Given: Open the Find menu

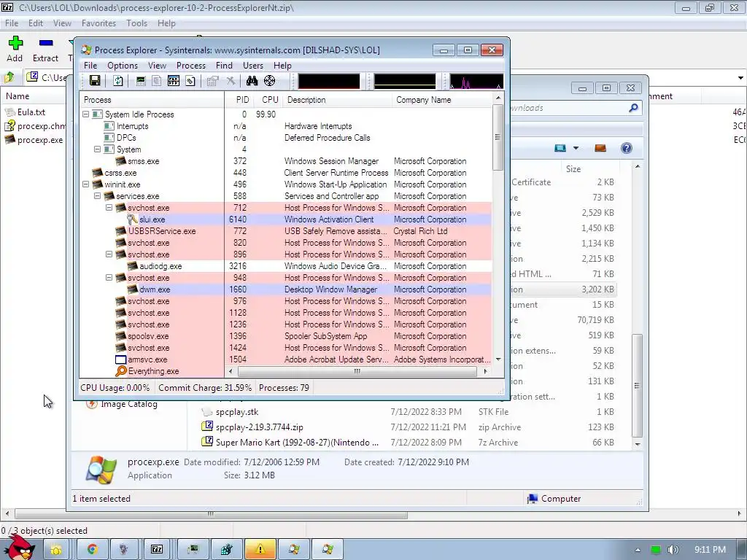Looking at the screenshot, I should pyautogui.click(x=224, y=65).
